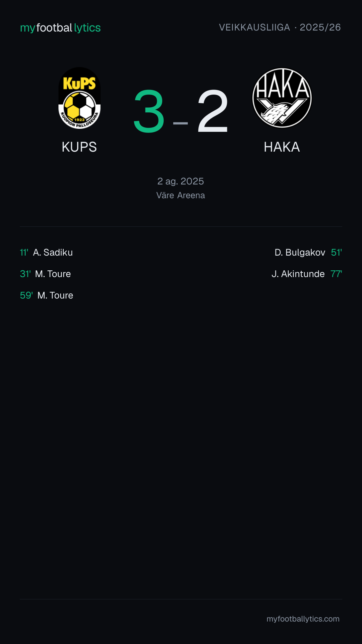Image resolution: width=362 pixels, height=644 pixels.
Task: Click the KuPS club crest logo
Action: tap(79, 98)
